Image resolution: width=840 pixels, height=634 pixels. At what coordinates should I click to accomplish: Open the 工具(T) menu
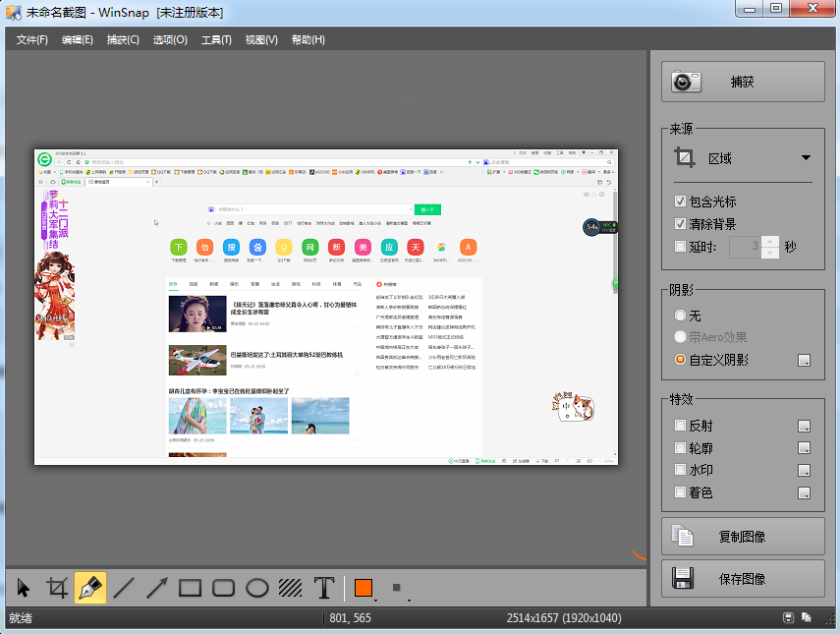click(x=216, y=39)
